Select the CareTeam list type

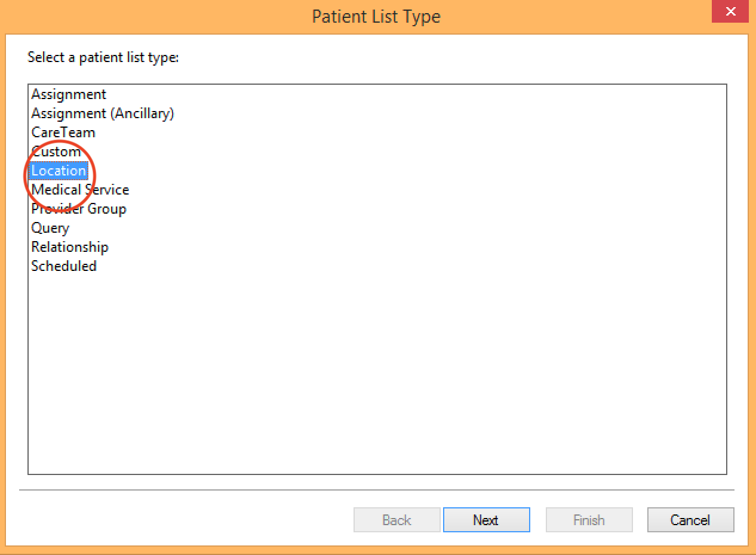pos(63,132)
